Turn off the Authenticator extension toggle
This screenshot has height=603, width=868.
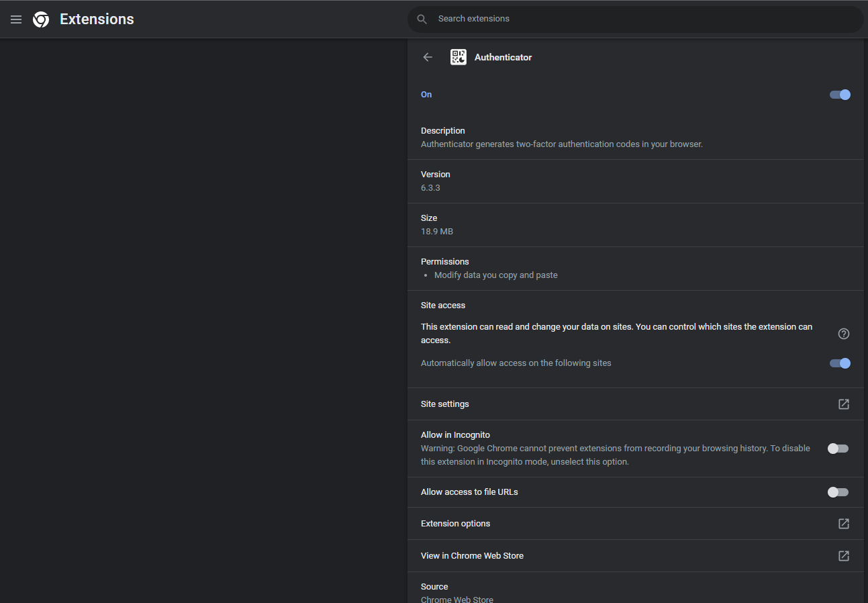pyautogui.click(x=840, y=95)
